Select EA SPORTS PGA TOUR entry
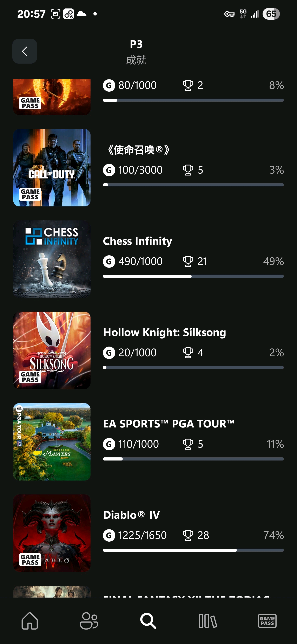This screenshot has height=644, width=297. pyautogui.click(x=169, y=424)
